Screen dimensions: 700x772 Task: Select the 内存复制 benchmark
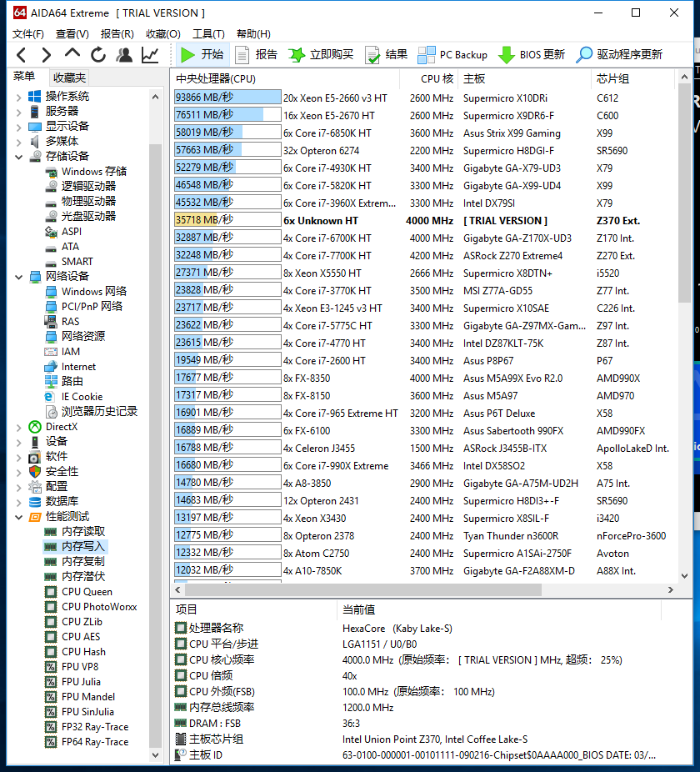[x=83, y=561]
